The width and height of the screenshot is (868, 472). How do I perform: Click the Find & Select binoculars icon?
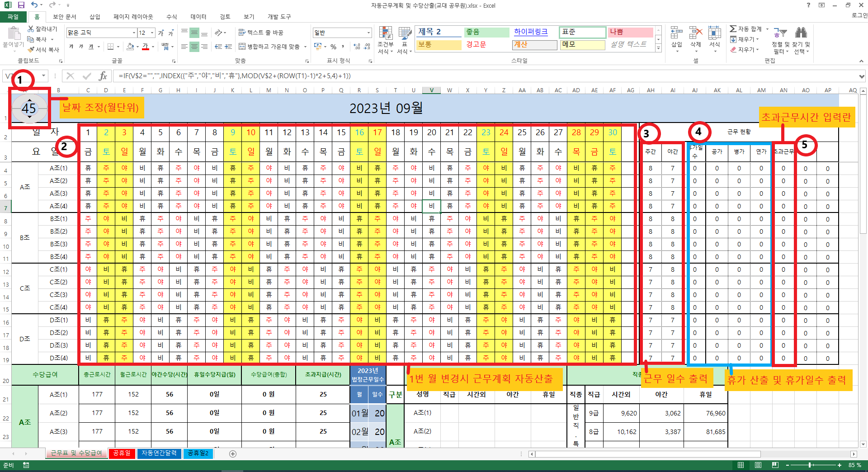[801, 33]
